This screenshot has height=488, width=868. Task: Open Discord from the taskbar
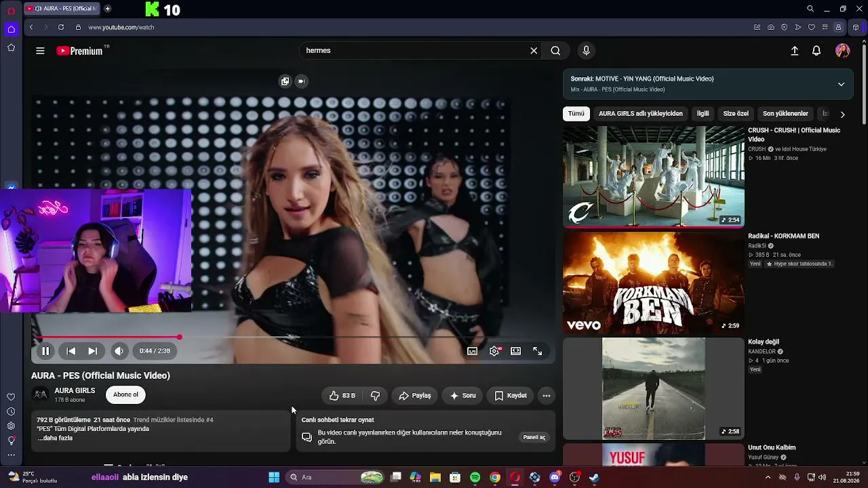pos(555,477)
